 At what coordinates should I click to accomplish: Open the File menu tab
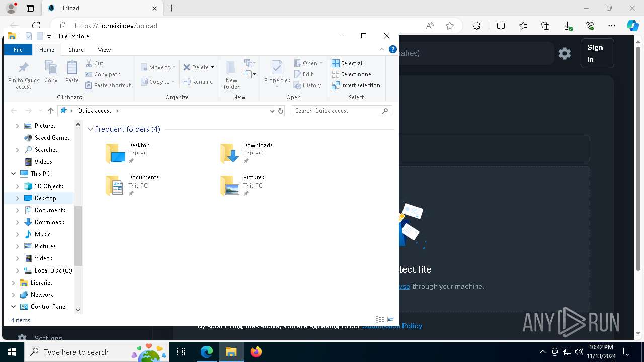click(x=18, y=50)
